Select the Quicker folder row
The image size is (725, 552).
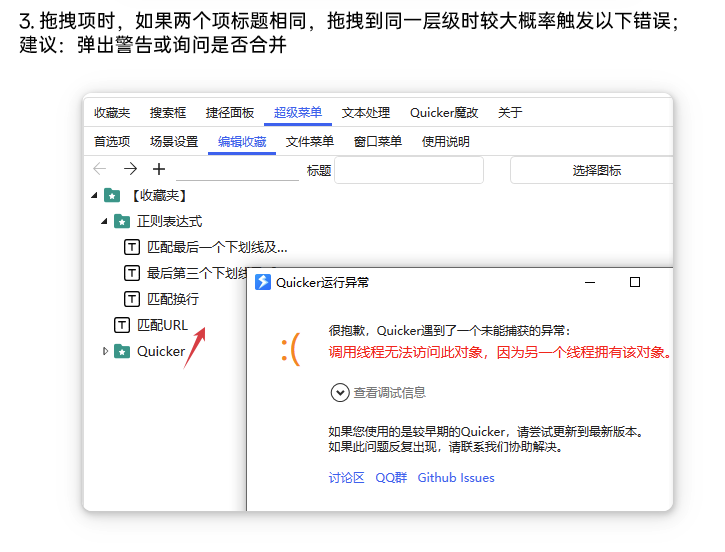coord(161,351)
